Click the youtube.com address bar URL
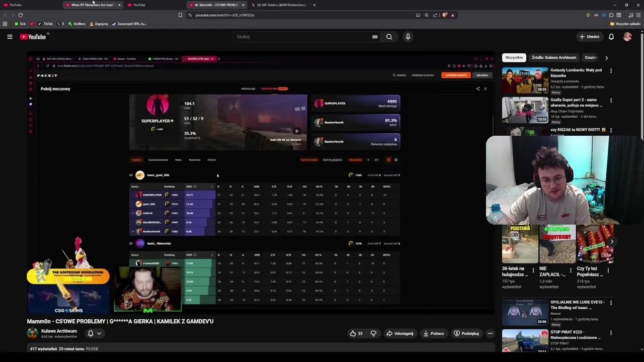Screen dimensions: 644x362 point(225,15)
